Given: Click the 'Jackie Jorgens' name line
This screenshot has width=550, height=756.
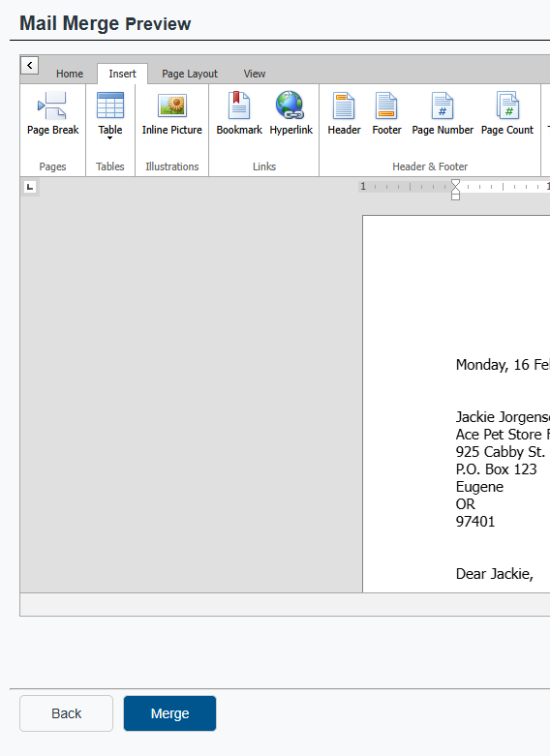Looking at the screenshot, I should click(503, 416).
